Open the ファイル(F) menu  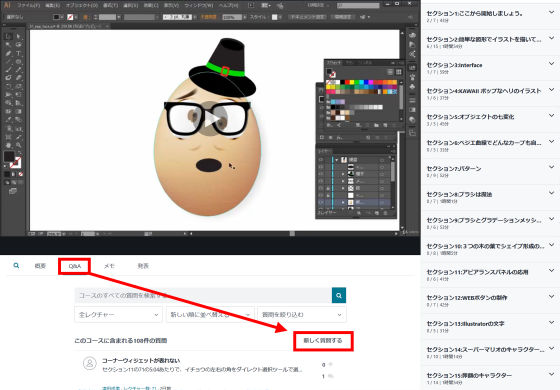[x=30, y=5]
